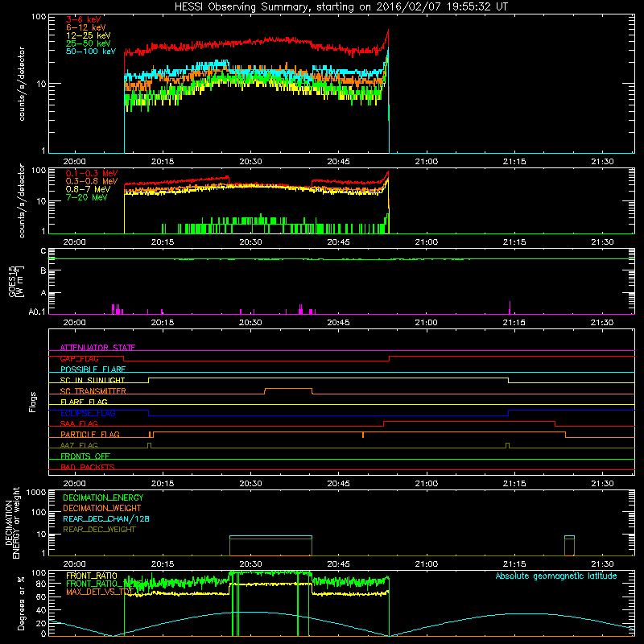Click the MAX_DET_VS_TOT legend label
Image resolution: width=644 pixels, height=644 pixels.
99,592
